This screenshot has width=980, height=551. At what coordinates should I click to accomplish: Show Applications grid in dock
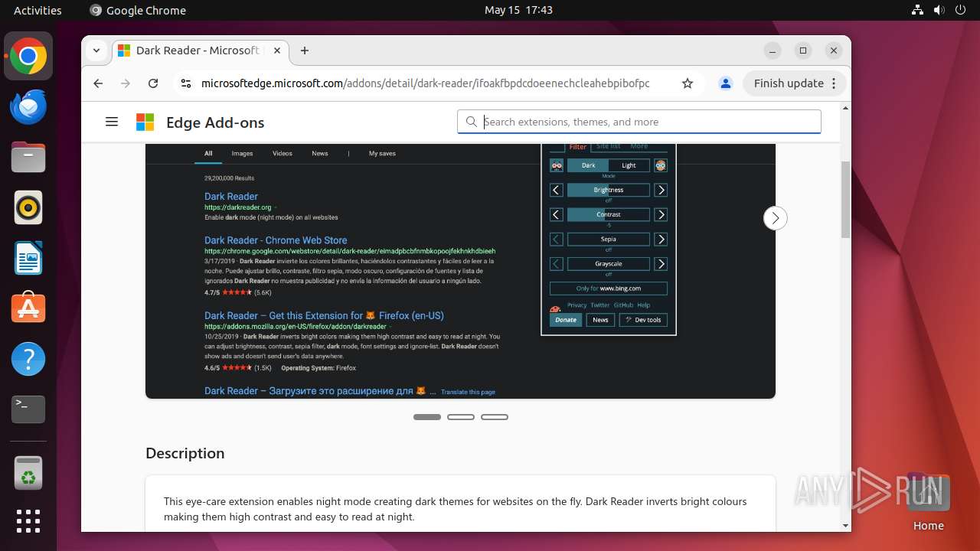click(x=28, y=521)
